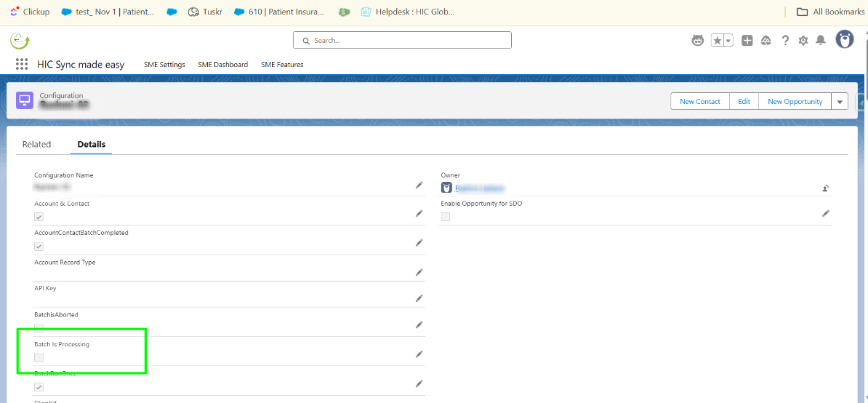Open the user profile avatar menu
Viewport: 868px width, 403px height.
[844, 40]
